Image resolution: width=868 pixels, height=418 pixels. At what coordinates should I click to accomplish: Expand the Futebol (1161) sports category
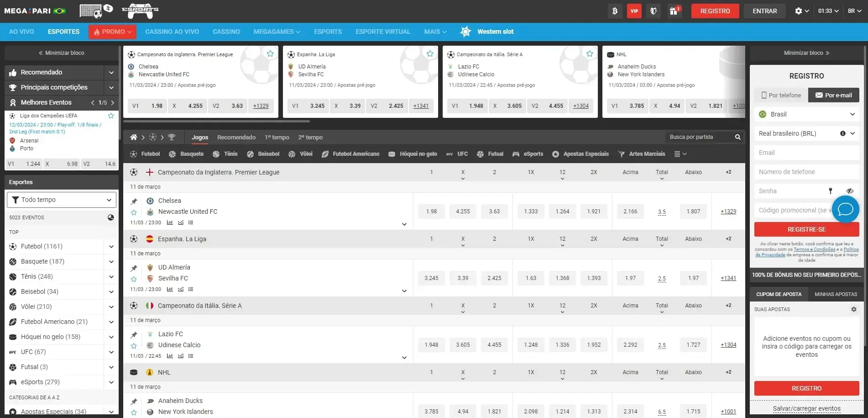[111, 247]
